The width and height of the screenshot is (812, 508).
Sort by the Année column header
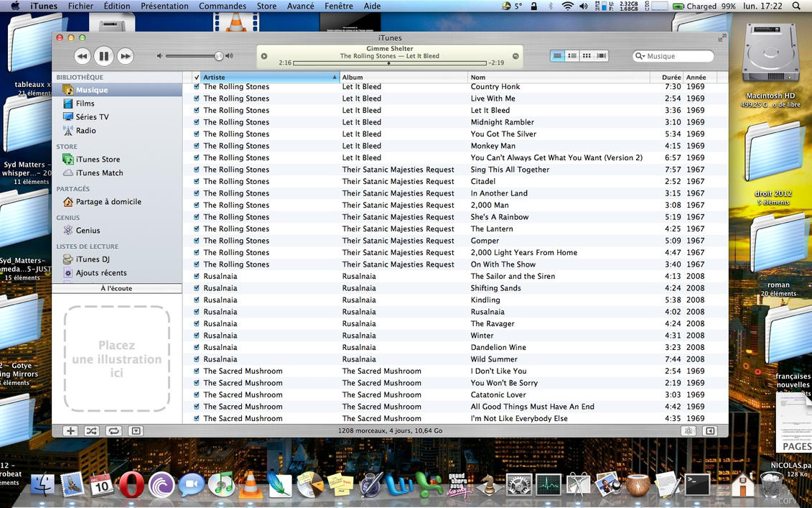(x=700, y=77)
